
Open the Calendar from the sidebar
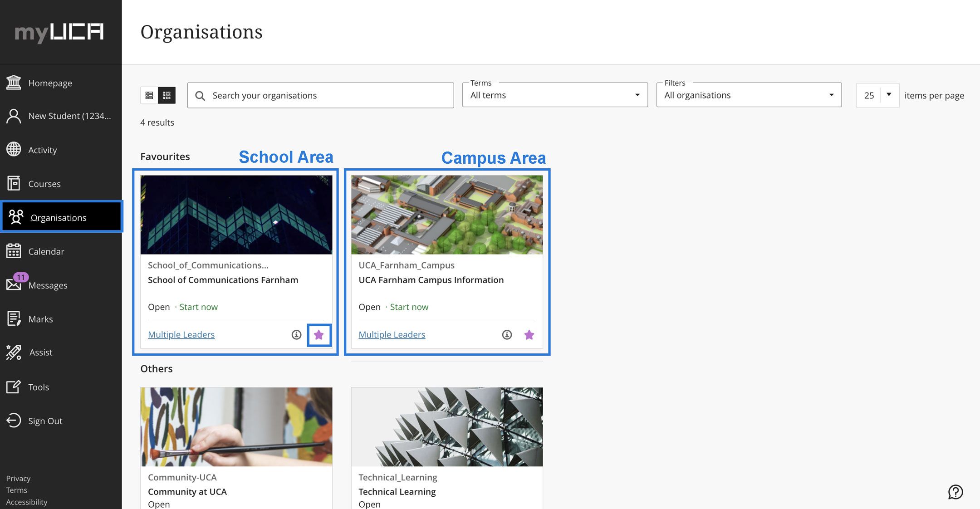point(46,251)
